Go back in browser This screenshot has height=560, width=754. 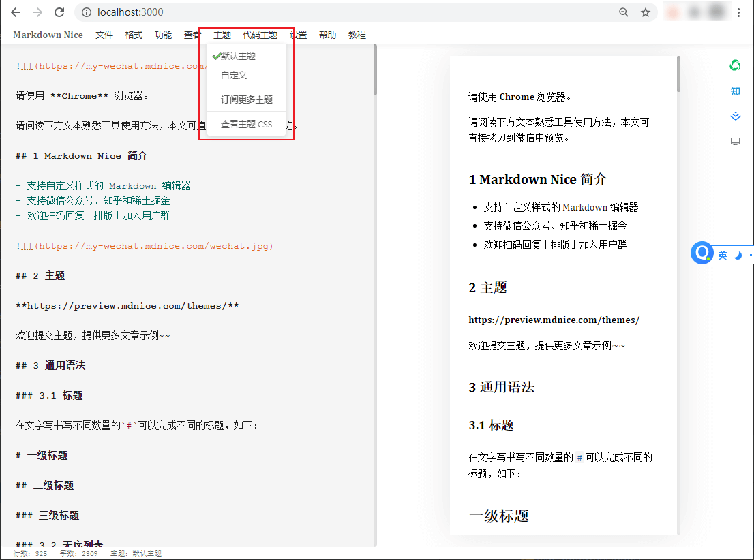(16, 12)
